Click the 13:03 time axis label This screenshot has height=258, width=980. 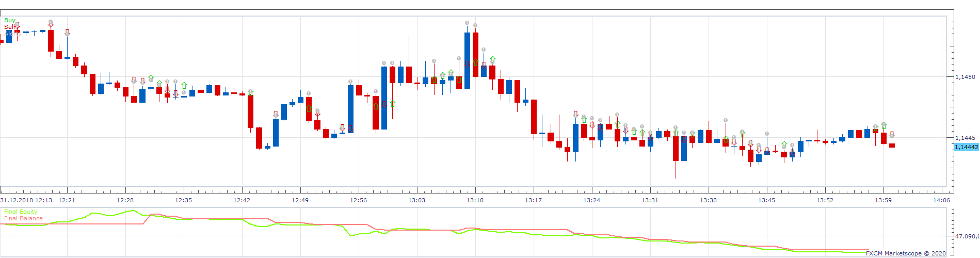(416, 200)
